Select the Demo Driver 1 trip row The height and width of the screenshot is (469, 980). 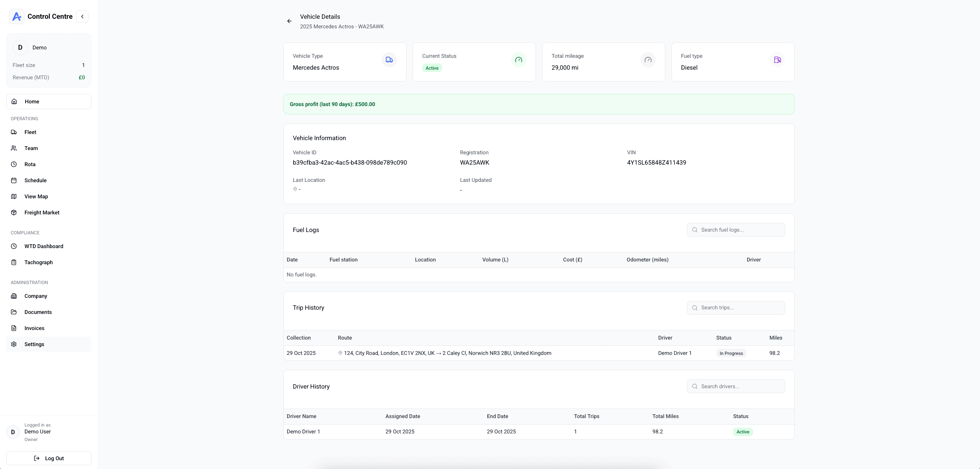tap(536, 353)
